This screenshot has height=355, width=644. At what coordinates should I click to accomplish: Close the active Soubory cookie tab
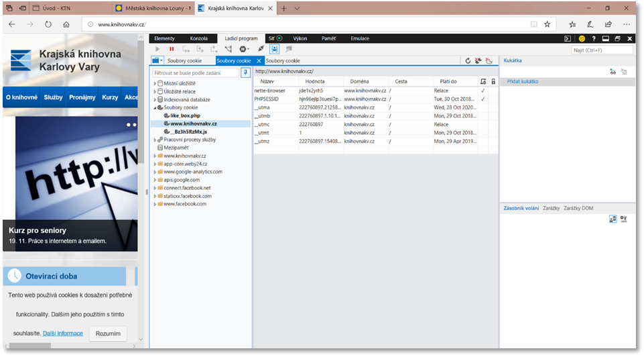tap(259, 61)
